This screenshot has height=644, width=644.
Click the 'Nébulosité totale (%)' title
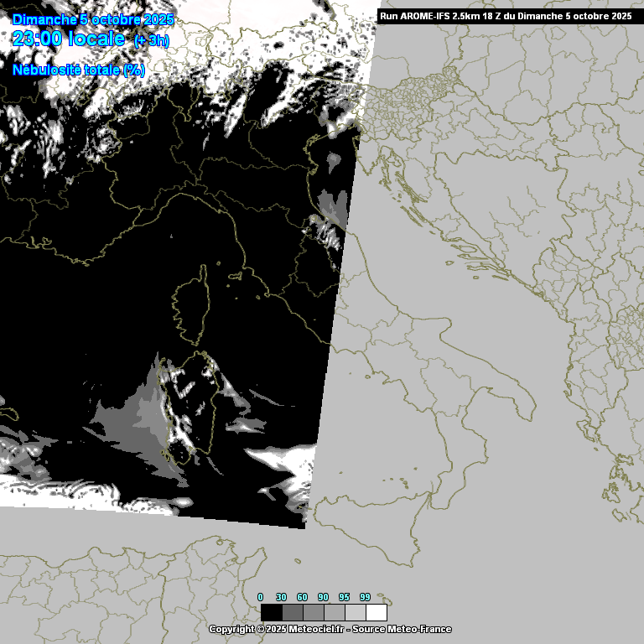click(x=79, y=70)
